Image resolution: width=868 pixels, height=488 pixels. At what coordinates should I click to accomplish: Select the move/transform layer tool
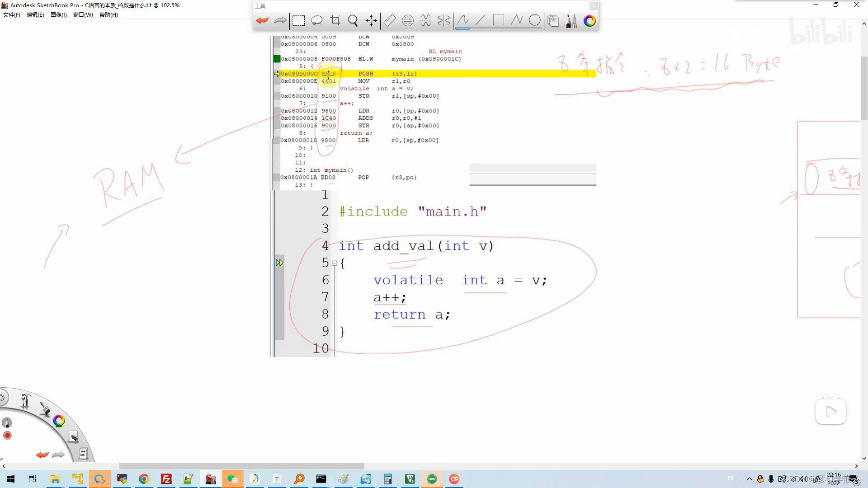point(371,20)
